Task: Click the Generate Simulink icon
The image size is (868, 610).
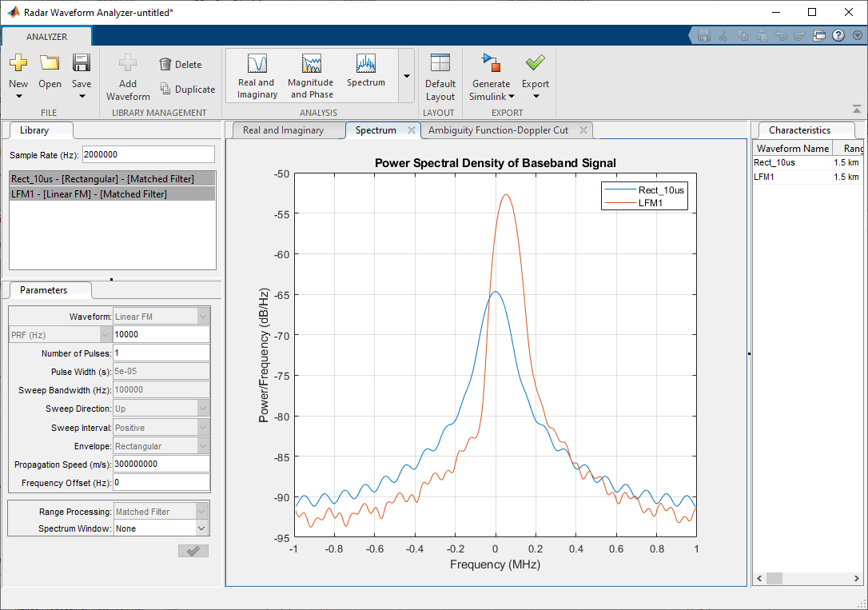Action: point(492,63)
